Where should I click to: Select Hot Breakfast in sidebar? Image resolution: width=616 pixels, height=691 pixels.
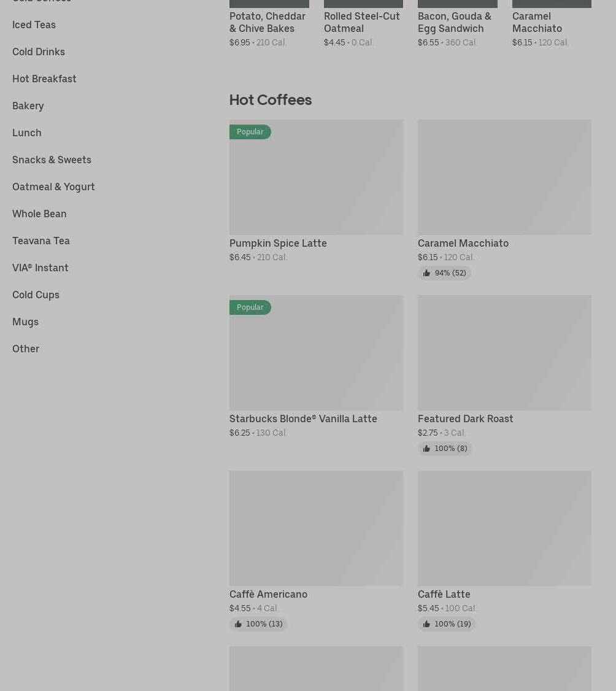(44, 79)
